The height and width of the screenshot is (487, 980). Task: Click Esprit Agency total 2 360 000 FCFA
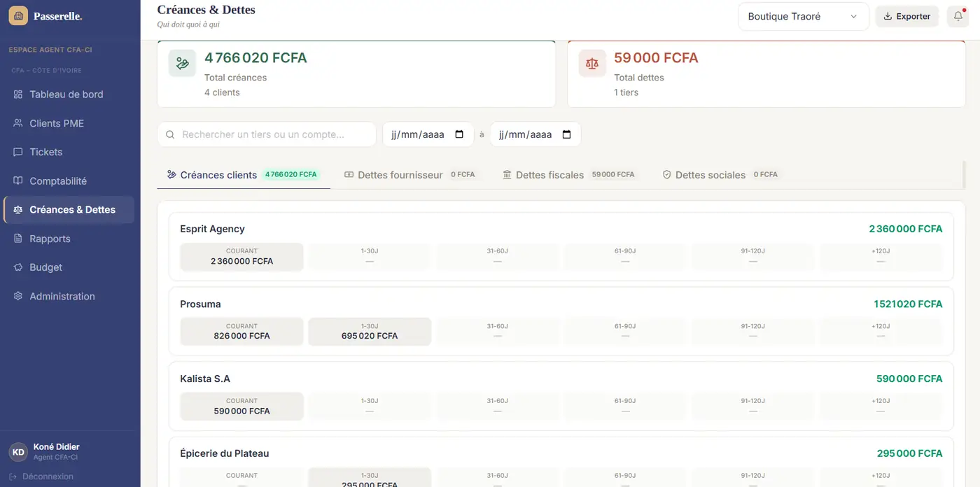(x=906, y=229)
